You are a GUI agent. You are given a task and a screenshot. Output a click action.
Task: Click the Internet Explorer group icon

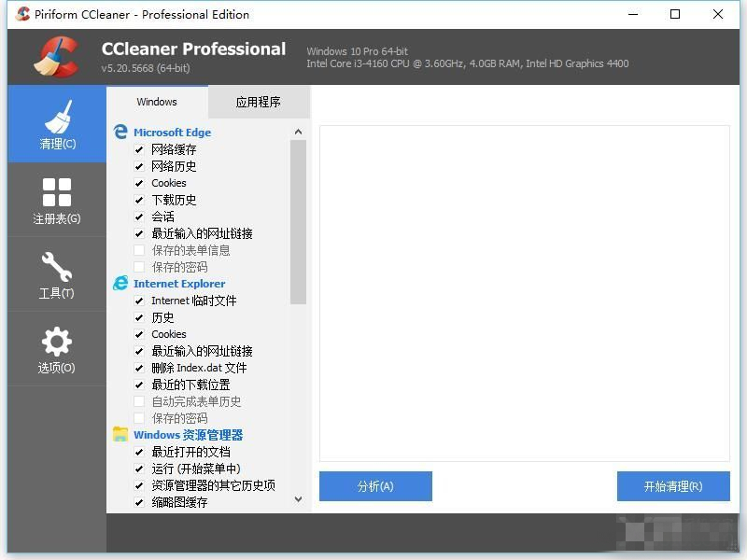120,283
